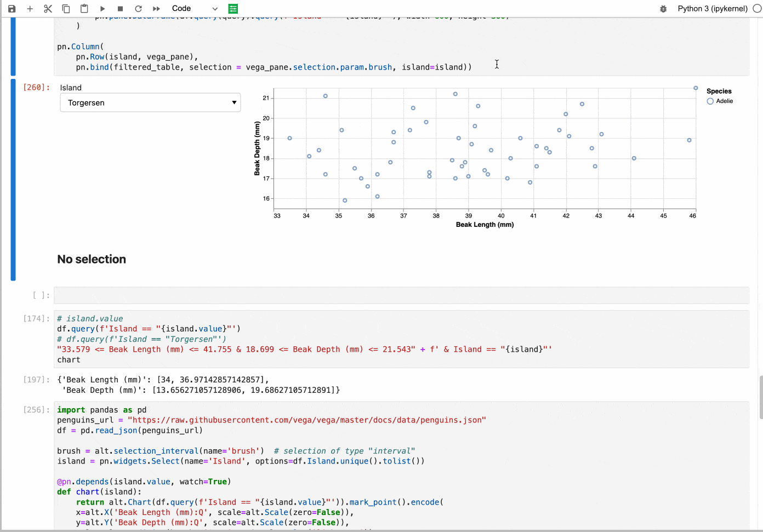Cut the selected cell with scissors icon
Viewport: 763px width, 532px height.
pyautogui.click(x=48, y=9)
